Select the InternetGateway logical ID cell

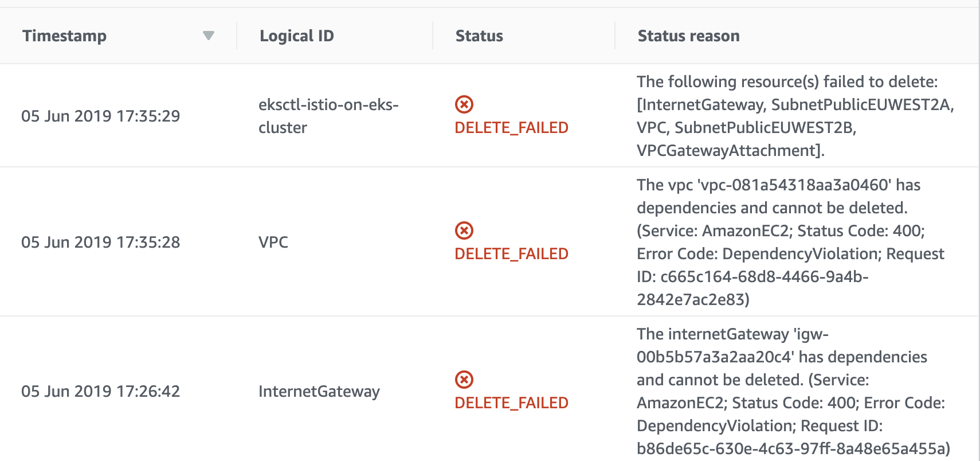tap(319, 391)
